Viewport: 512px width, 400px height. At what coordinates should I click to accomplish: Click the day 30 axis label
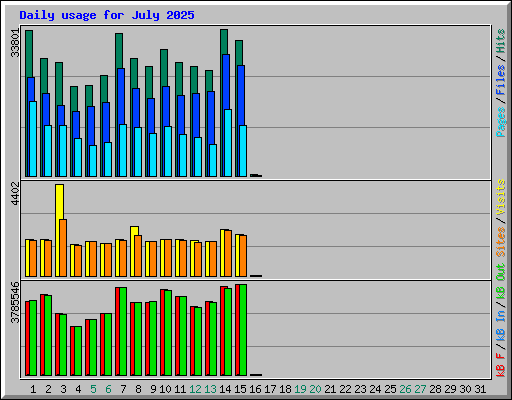tap(465, 389)
